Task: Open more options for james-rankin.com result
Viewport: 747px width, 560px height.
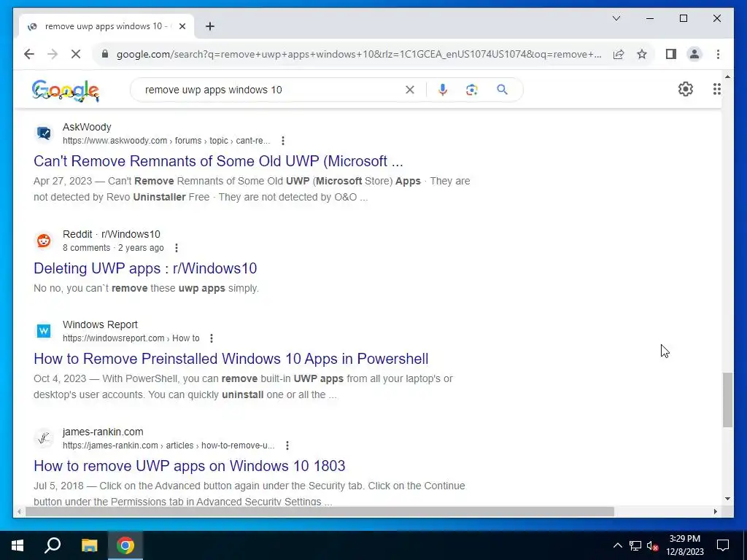Action: click(x=287, y=446)
